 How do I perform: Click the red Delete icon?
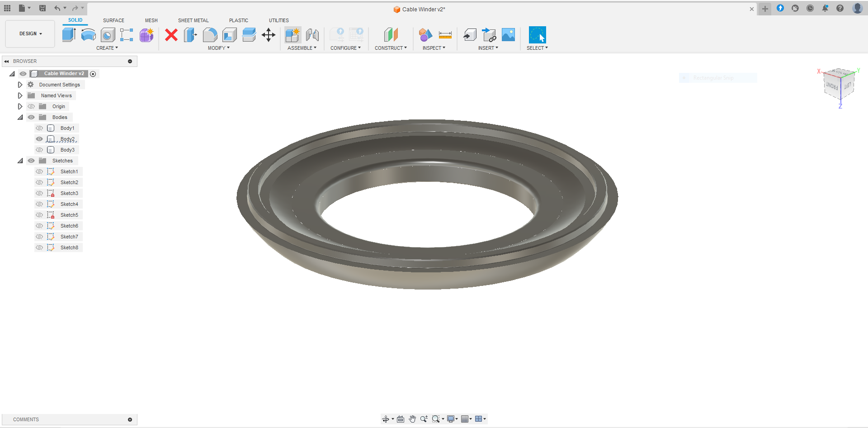point(171,35)
